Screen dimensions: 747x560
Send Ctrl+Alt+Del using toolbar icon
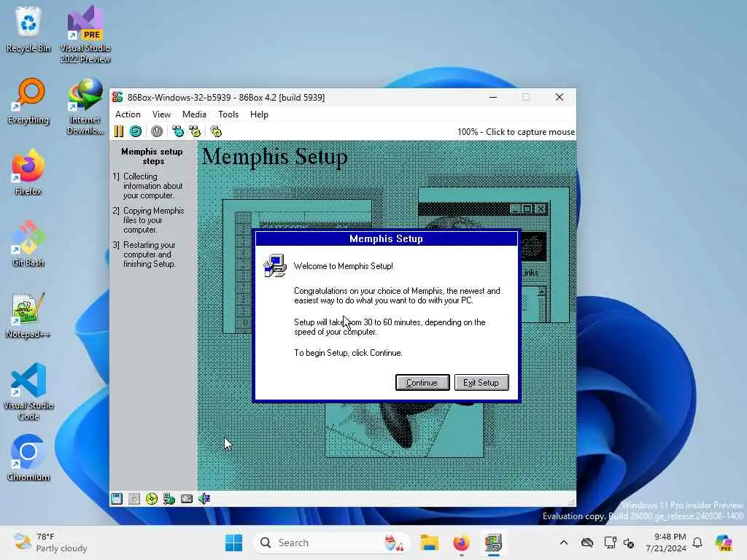pyautogui.click(x=178, y=131)
